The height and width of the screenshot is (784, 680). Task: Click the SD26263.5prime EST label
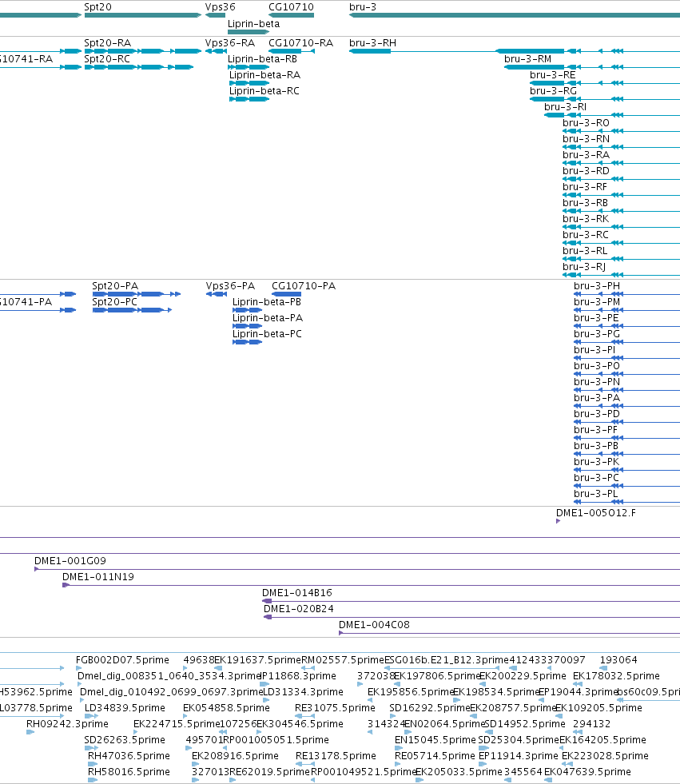[x=125, y=740]
